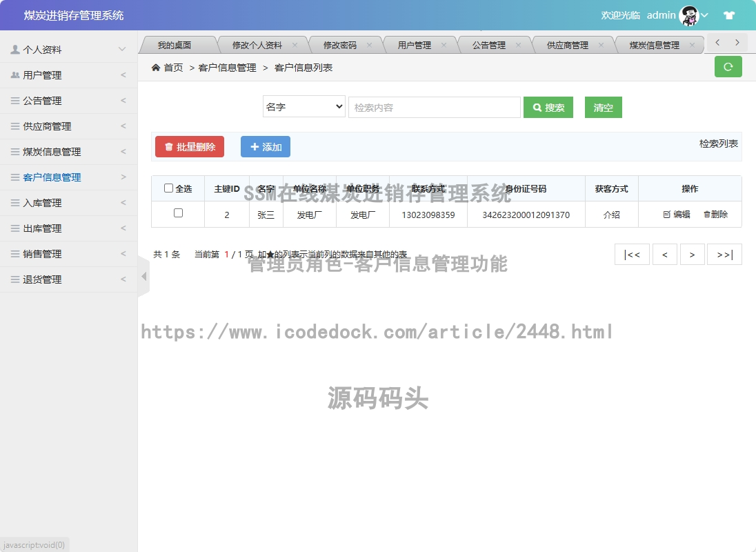Close the 修改个人资料 tab
Screen dimensions: 756x552
[295, 45]
